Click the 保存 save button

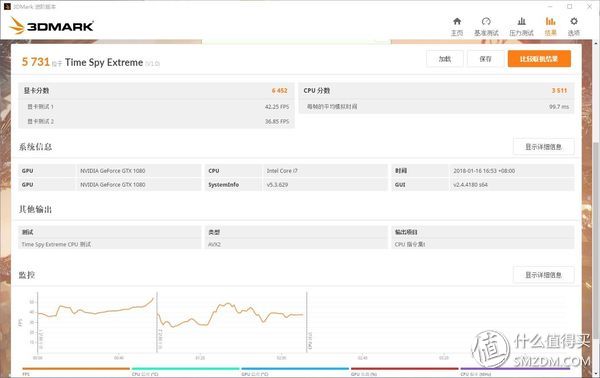pos(485,59)
